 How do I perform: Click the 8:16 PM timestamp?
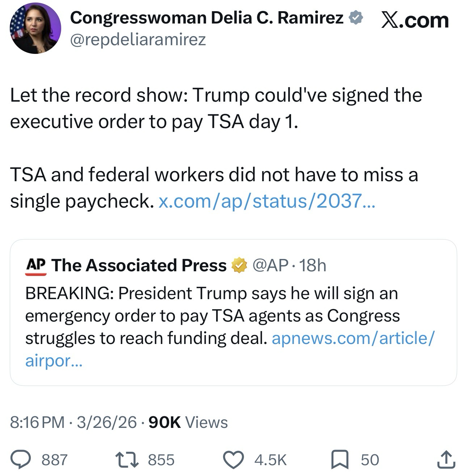pyautogui.click(x=37, y=422)
